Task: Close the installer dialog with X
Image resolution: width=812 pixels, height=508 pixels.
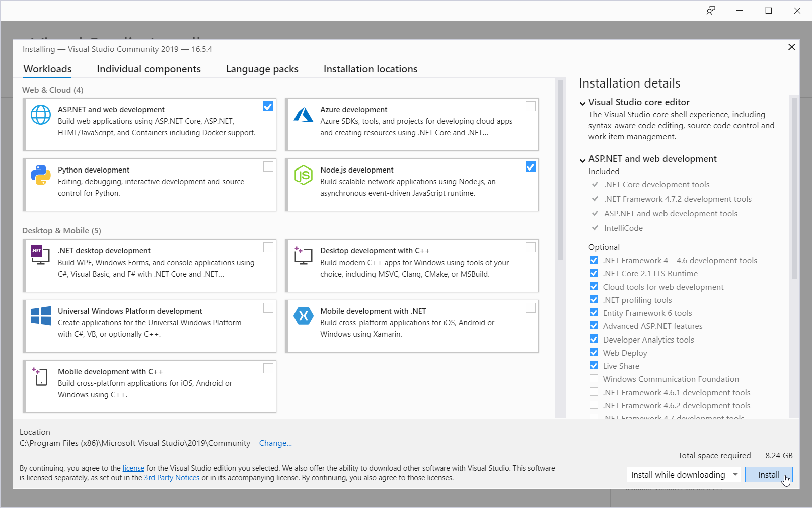Action: 792,47
